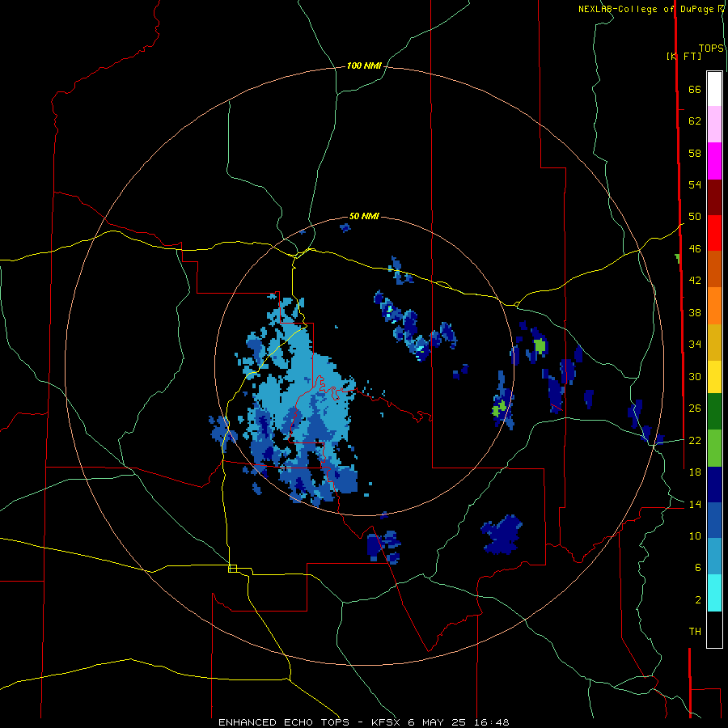This screenshot has height=728, width=728.
Task: Click the legend value '6'
Action: coord(698,568)
